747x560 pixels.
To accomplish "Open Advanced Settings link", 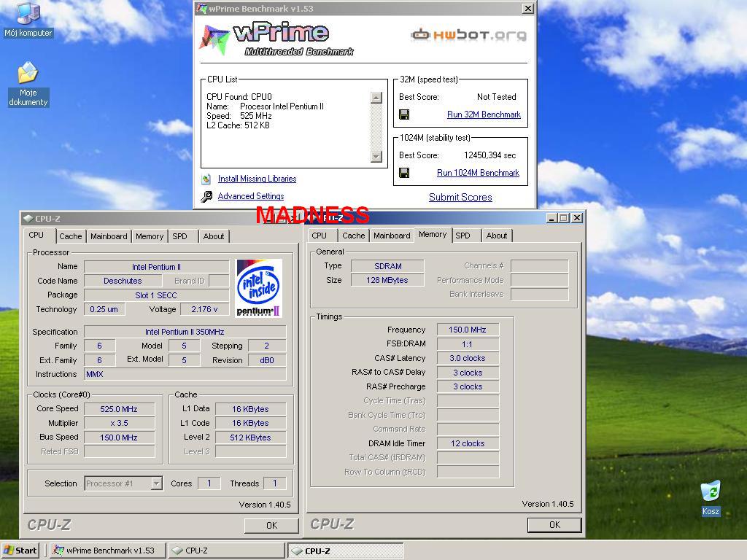I will pos(251,196).
